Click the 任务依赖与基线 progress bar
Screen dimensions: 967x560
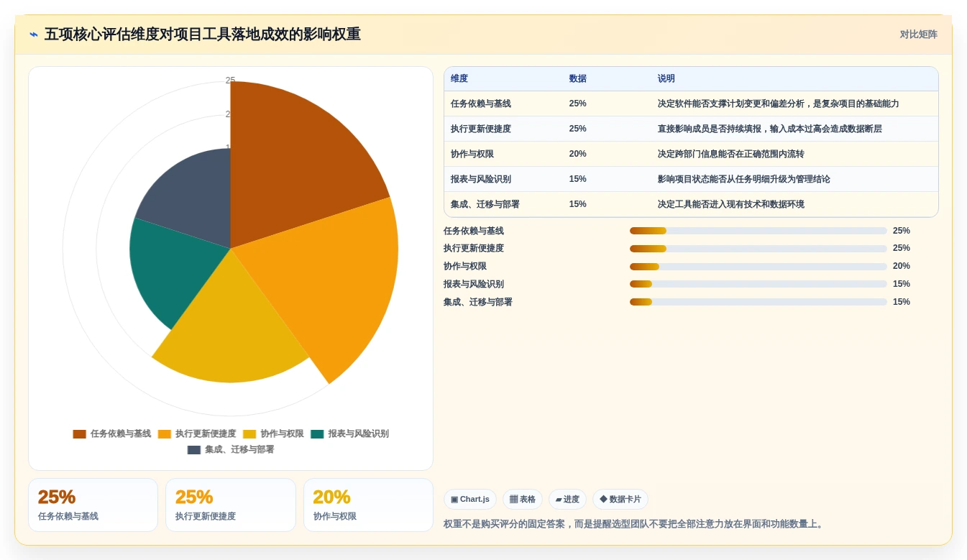point(759,231)
